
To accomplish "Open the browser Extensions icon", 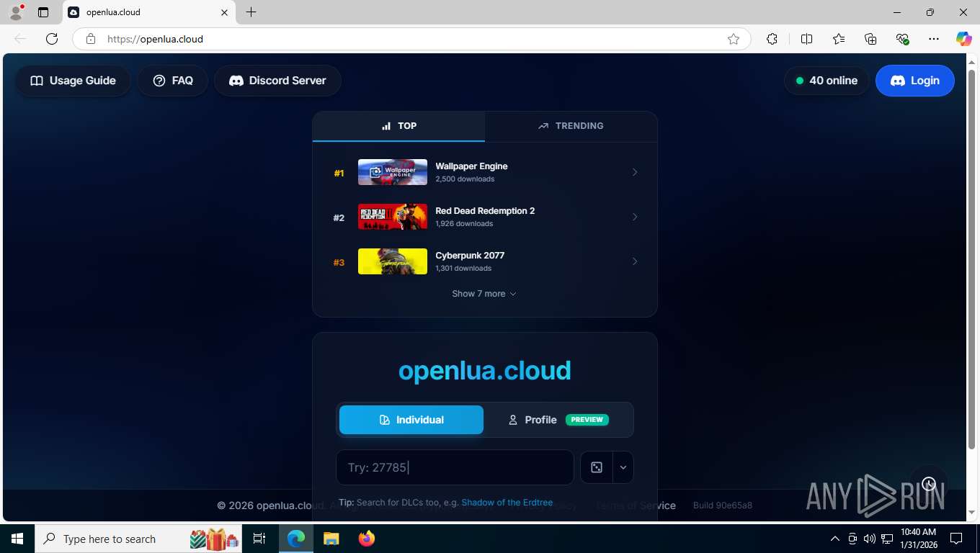I will tap(772, 39).
